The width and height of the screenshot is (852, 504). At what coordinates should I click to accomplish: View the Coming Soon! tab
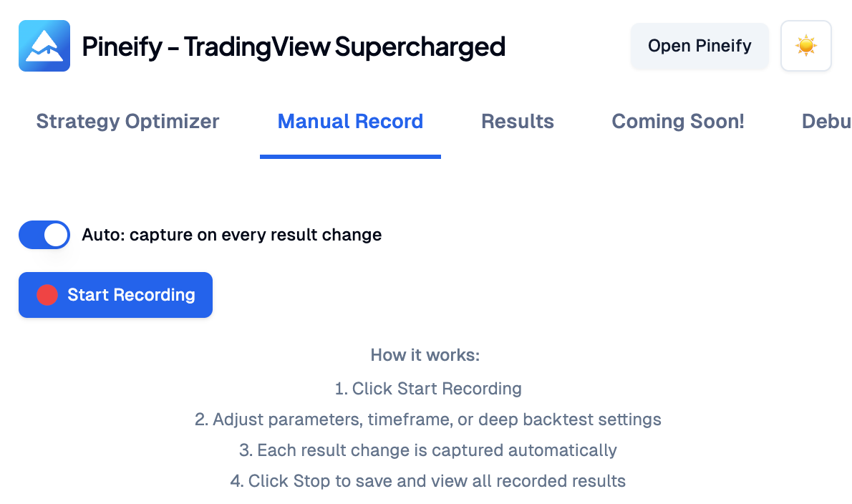pos(677,121)
